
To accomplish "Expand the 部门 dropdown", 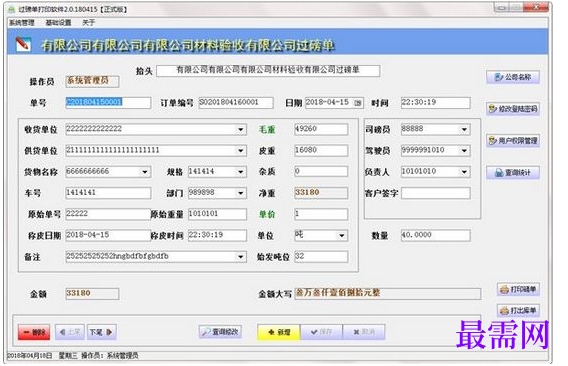I will coord(241,193).
